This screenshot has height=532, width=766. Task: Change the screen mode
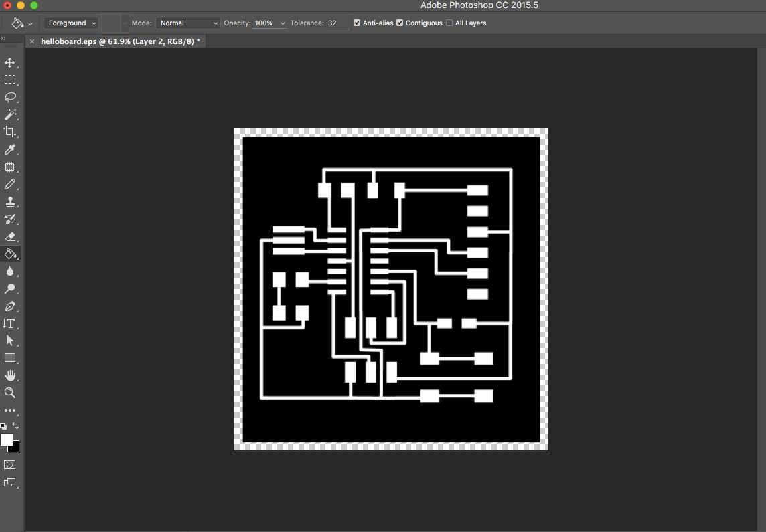click(10, 482)
